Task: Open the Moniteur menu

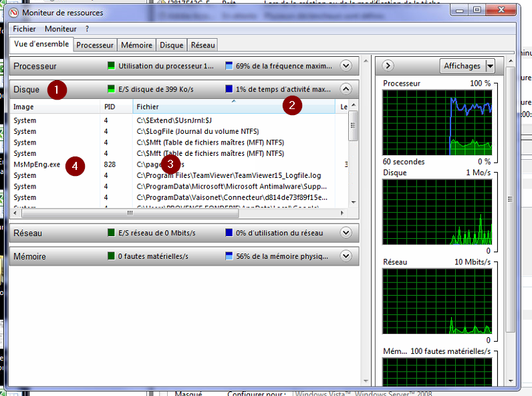Action: tap(60, 29)
